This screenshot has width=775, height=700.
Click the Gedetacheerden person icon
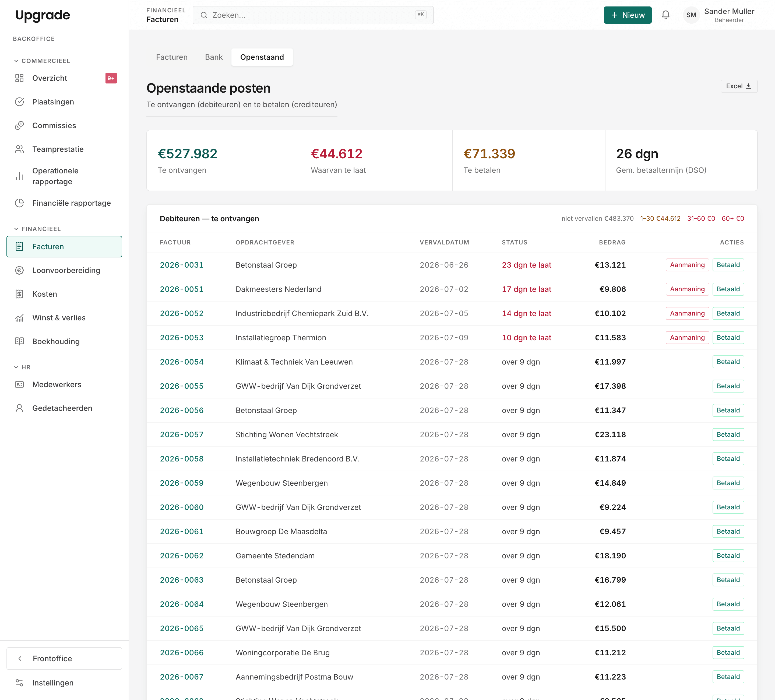click(19, 408)
